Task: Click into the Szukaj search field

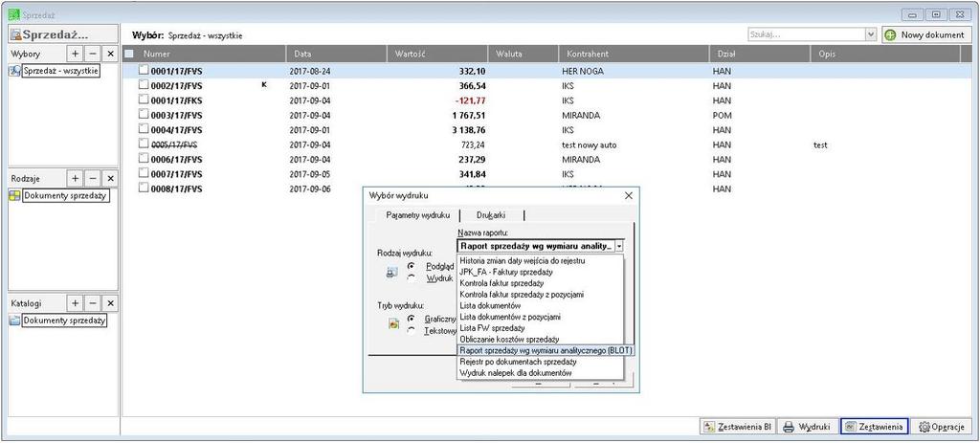Action: [807, 35]
